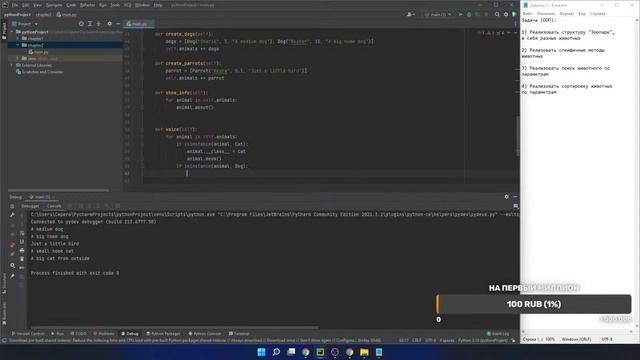Open the Help menu in PyCharm

click(158, 5)
